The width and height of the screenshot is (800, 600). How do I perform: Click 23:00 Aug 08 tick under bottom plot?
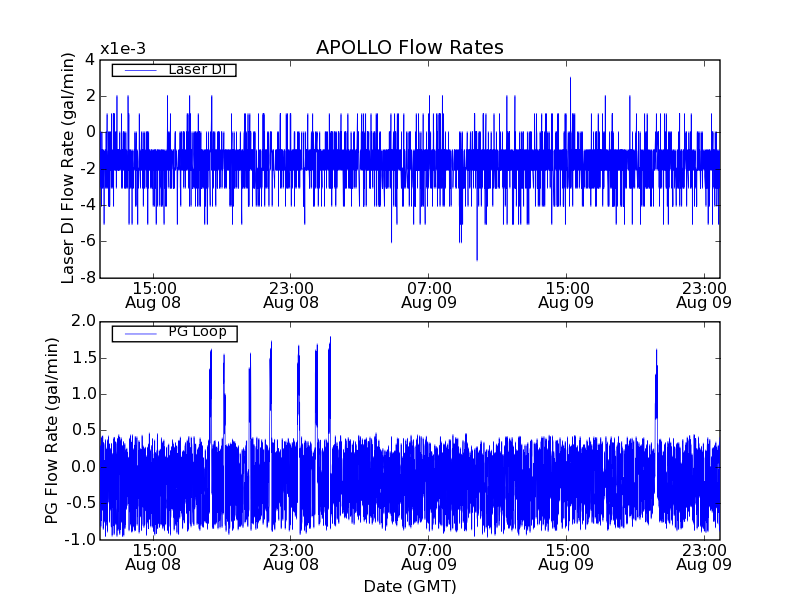click(x=291, y=556)
